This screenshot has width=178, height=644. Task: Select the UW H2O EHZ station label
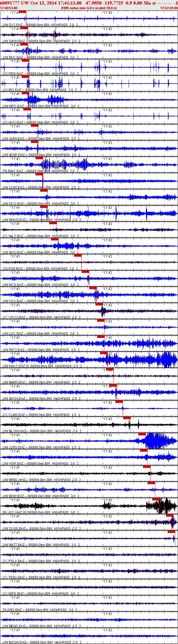click(13, 301)
